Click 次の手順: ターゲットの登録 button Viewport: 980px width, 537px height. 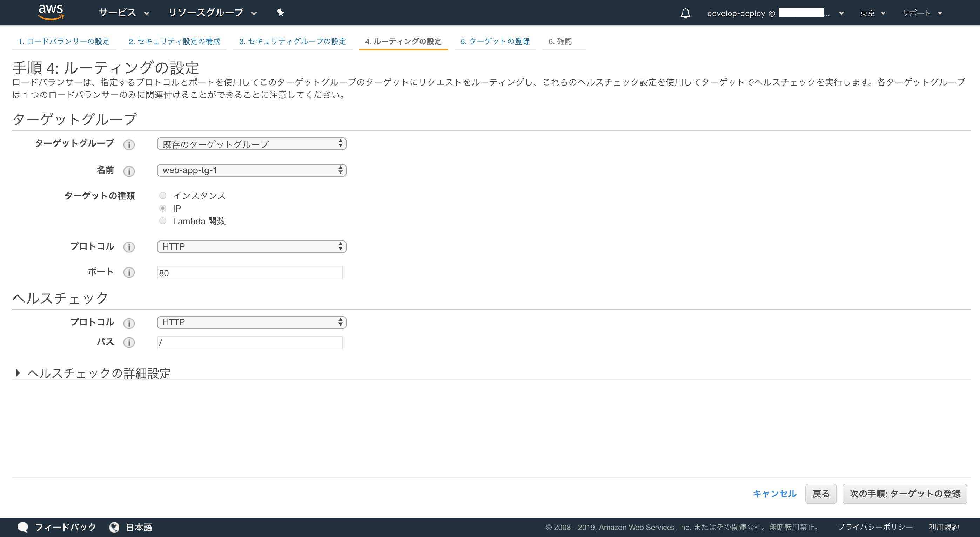(904, 494)
